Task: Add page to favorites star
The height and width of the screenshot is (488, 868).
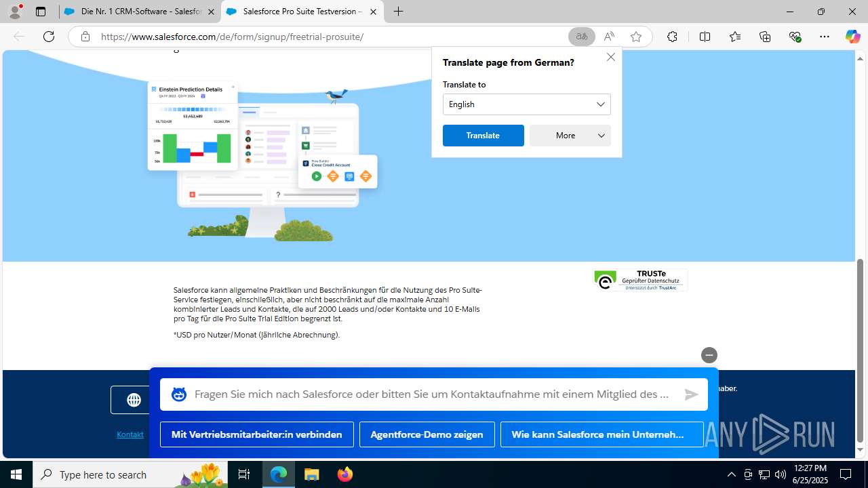Action: coord(636,37)
